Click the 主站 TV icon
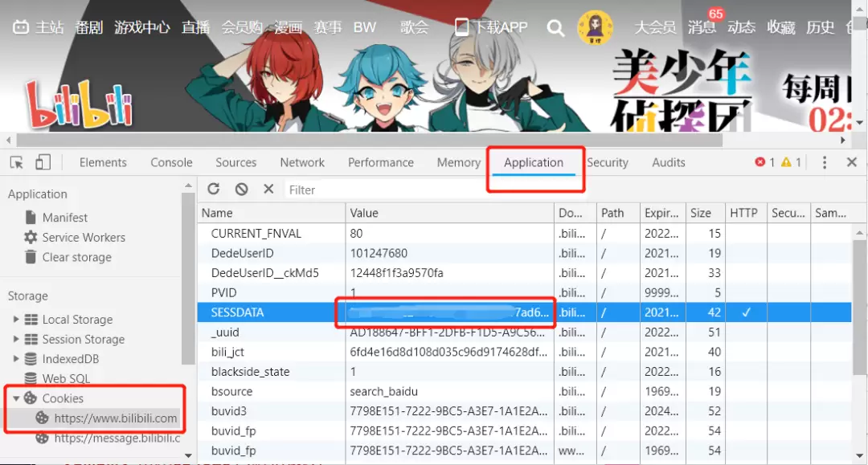This screenshot has height=465, width=868. 21,27
